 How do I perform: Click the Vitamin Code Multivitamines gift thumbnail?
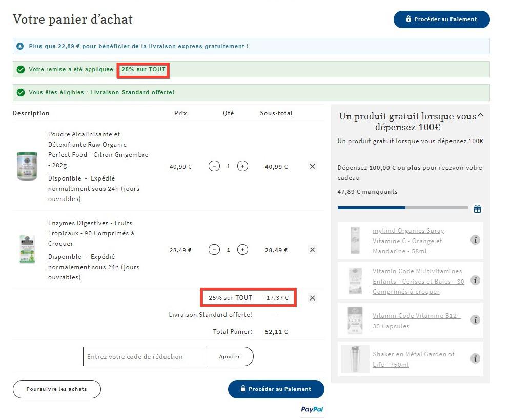(355, 281)
